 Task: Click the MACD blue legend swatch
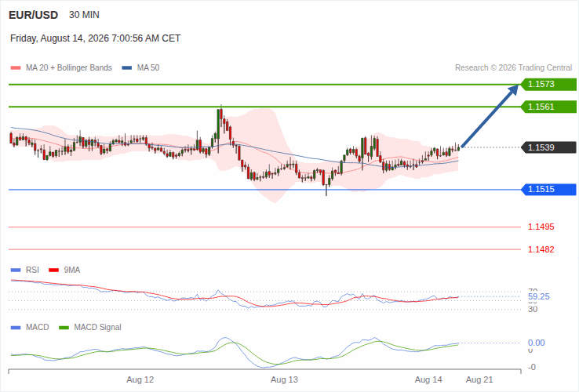pyautogui.click(x=16, y=328)
